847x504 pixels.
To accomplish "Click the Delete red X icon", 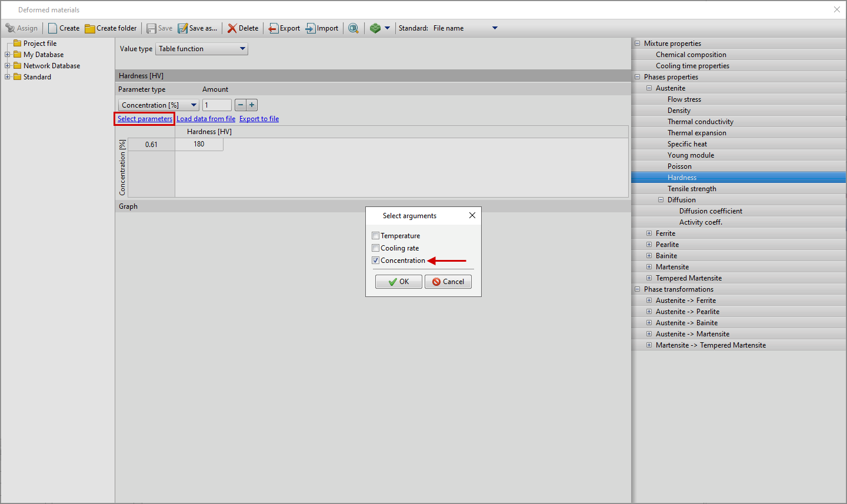I will [232, 28].
